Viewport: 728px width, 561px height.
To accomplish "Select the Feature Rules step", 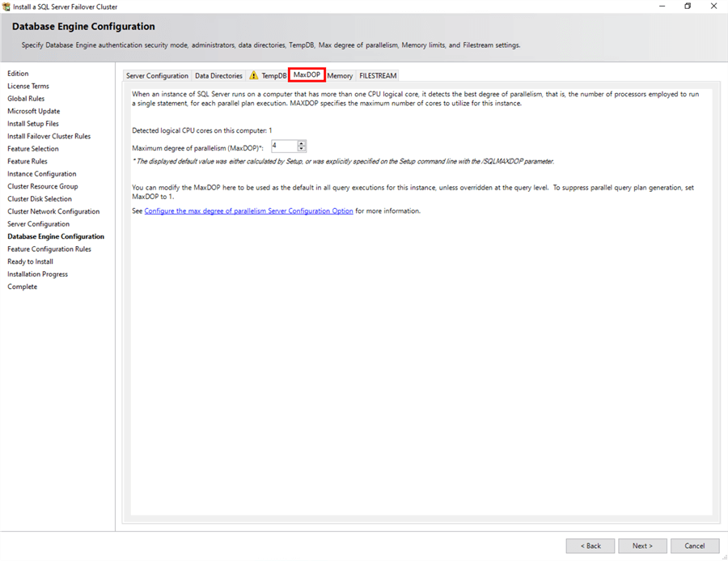I will pos(28,161).
